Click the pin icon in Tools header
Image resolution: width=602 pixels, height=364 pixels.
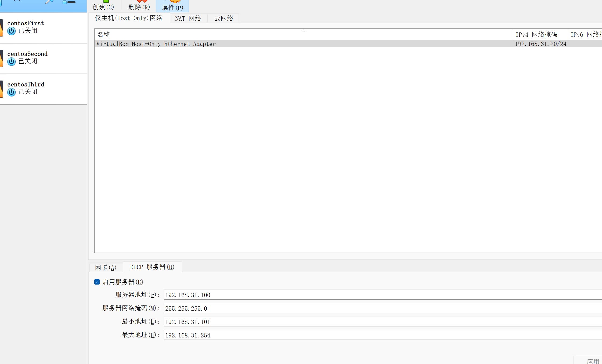[x=49, y=2]
